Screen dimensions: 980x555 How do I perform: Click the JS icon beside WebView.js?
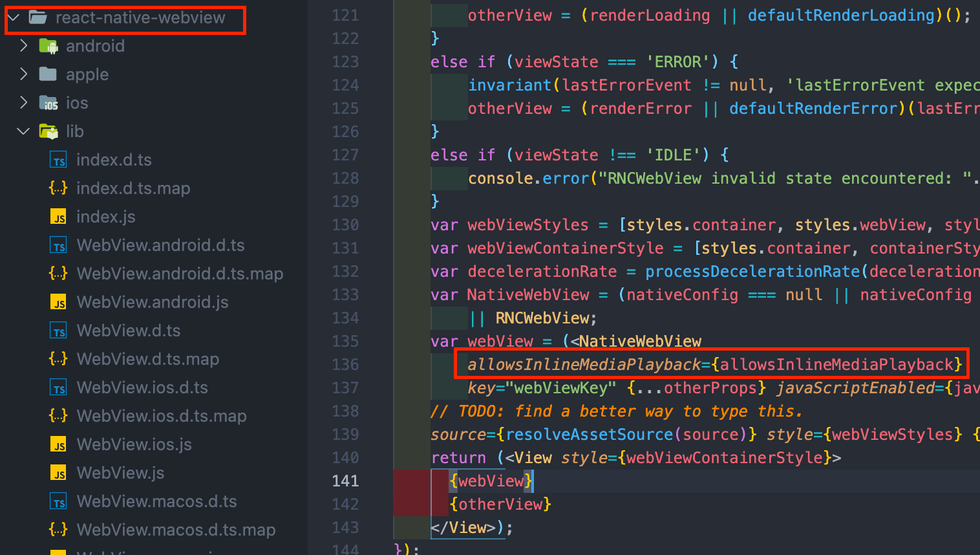58,473
